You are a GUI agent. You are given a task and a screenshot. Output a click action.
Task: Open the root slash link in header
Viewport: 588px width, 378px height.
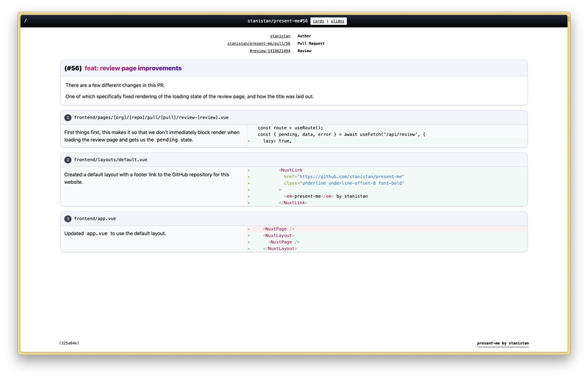click(26, 21)
